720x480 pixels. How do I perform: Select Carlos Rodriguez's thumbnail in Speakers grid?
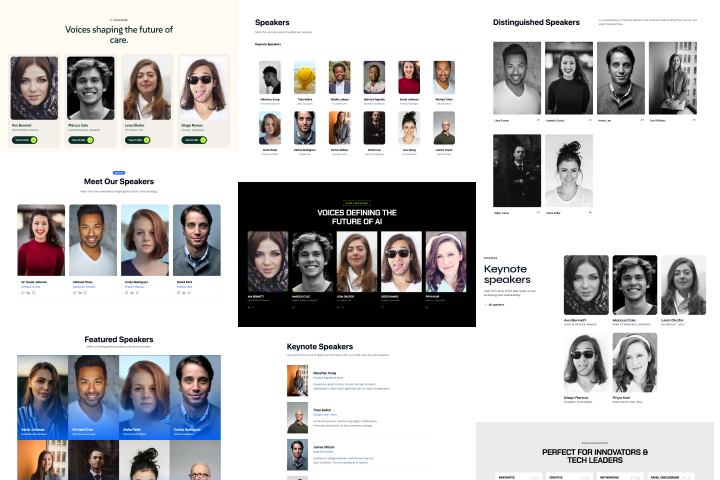pyautogui.click(x=305, y=128)
